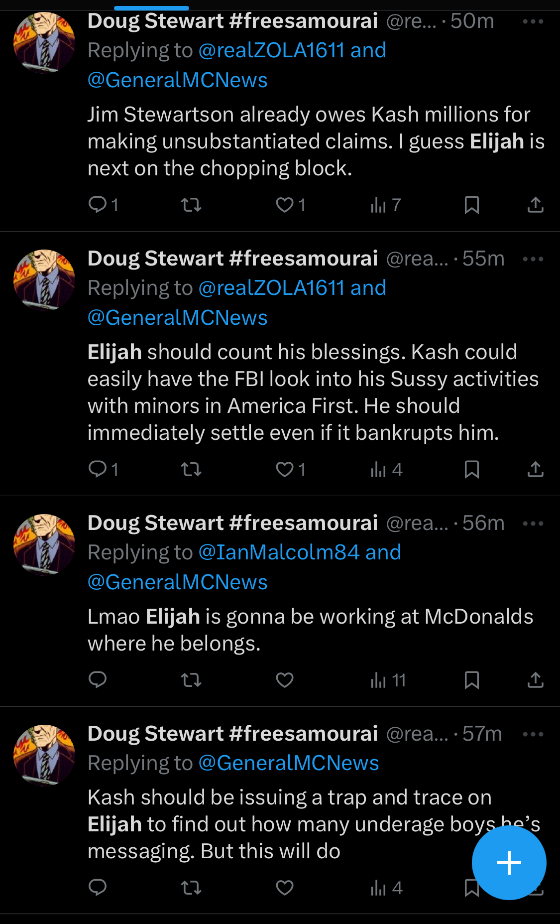Bookmark the McDonalds tweet
This screenshot has height=924, width=560.
click(x=472, y=680)
